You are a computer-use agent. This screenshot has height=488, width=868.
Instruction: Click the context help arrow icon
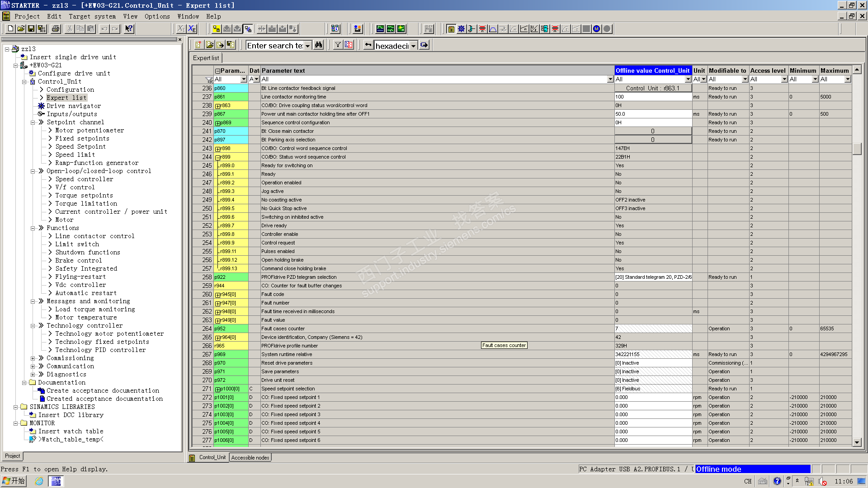click(129, 29)
